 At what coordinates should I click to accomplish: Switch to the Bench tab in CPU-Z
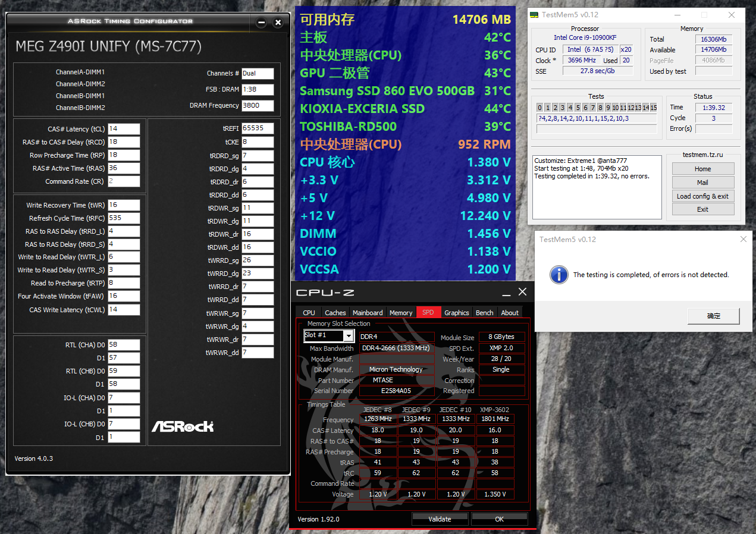click(484, 312)
